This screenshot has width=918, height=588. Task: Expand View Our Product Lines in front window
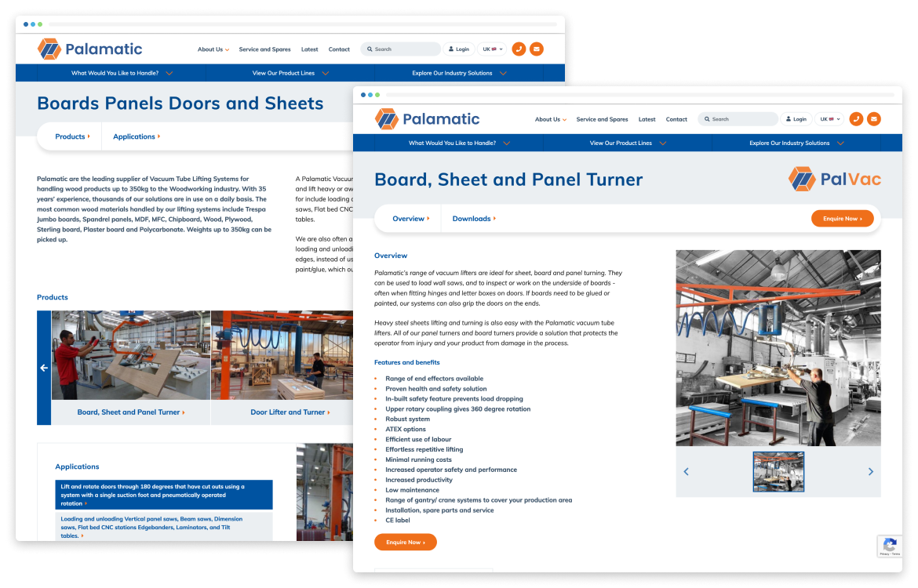coord(627,143)
